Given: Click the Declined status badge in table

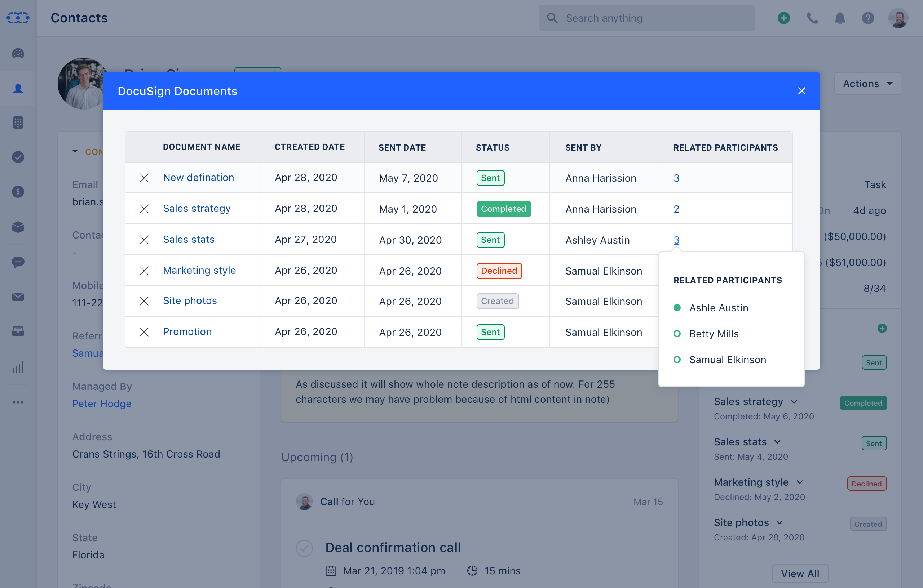Looking at the screenshot, I should [x=499, y=271].
